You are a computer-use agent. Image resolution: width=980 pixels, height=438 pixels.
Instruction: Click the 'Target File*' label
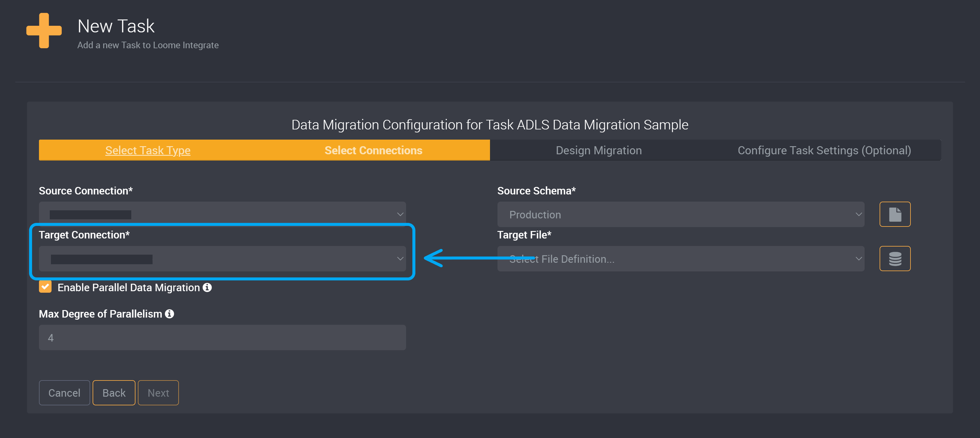(524, 235)
